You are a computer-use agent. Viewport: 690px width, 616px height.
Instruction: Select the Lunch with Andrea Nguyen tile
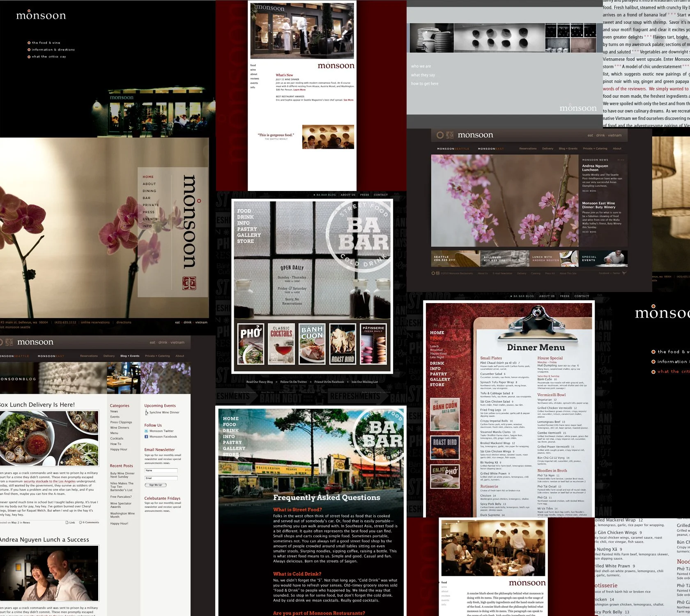coord(554,259)
